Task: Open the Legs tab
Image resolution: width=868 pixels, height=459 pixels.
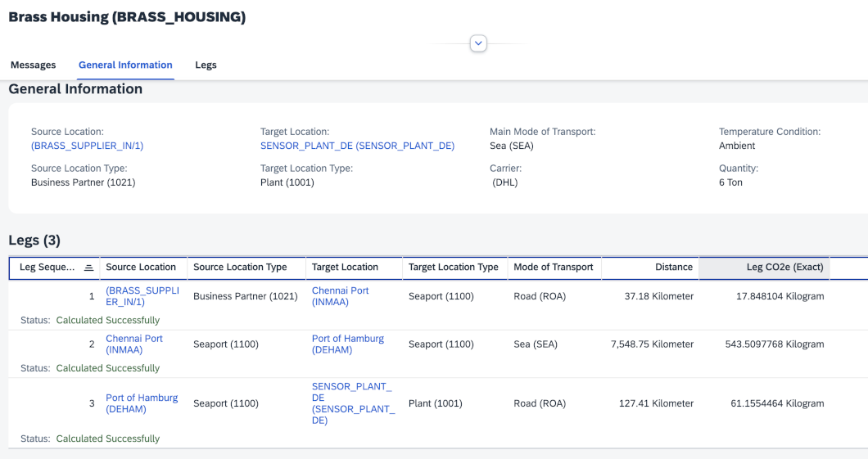Action: pyautogui.click(x=206, y=65)
